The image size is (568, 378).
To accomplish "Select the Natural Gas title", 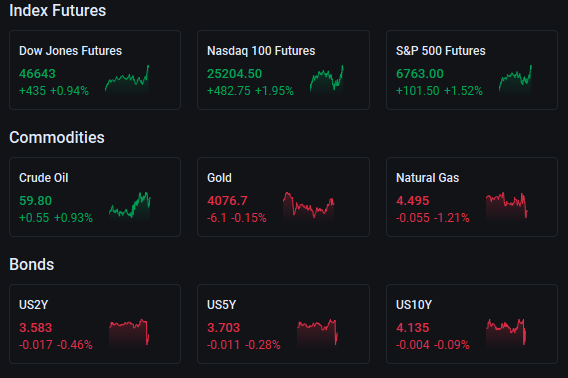I will point(427,178).
